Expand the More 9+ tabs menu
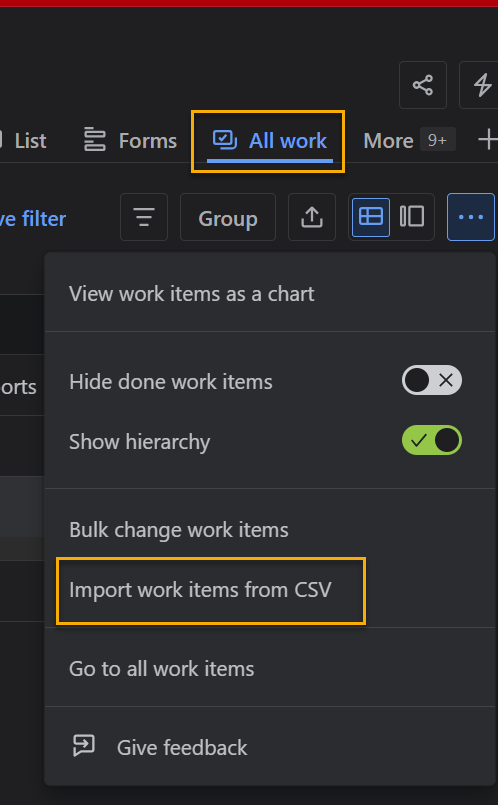 click(x=409, y=140)
